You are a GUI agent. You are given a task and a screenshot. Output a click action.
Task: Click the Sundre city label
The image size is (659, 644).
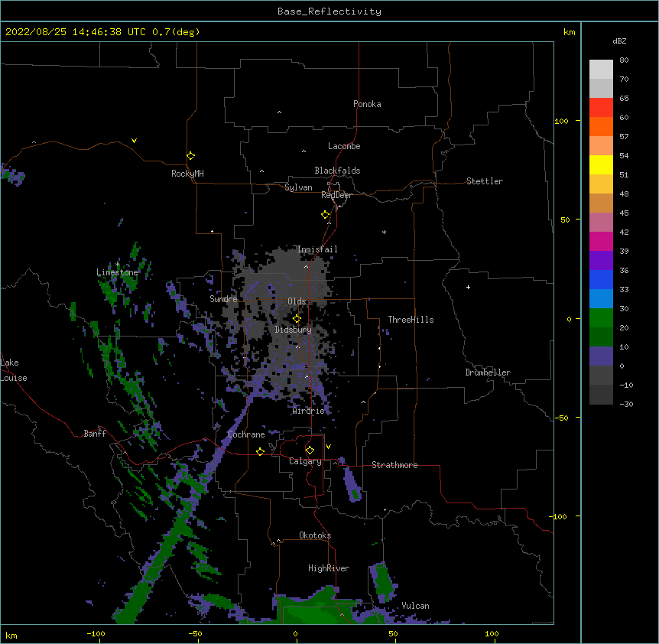tap(223, 299)
